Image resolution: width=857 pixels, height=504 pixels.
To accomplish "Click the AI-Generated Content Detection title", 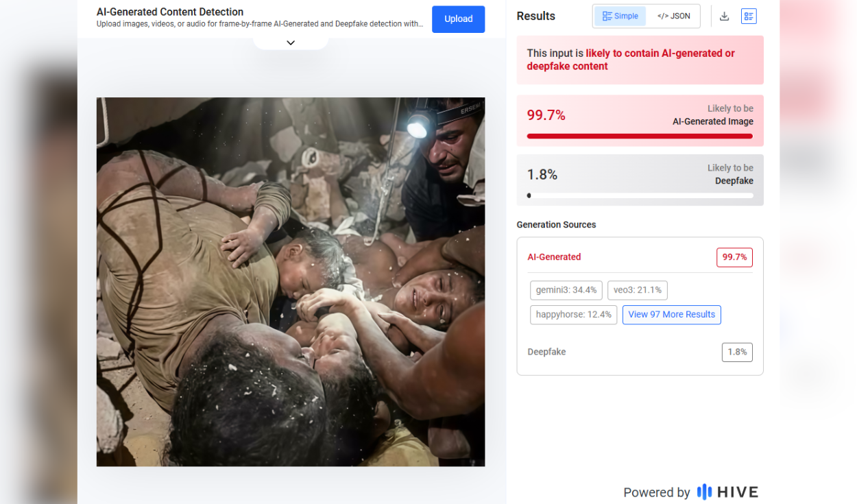I will point(170,12).
